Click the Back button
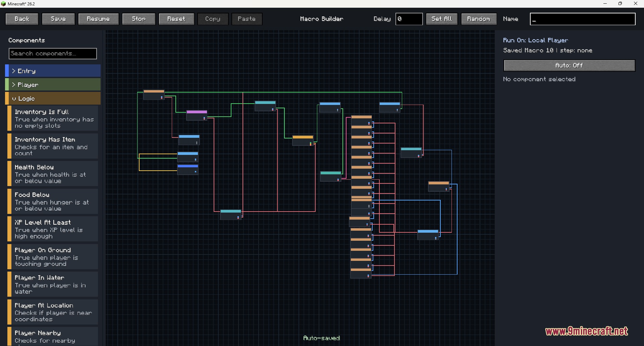Image resolution: width=644 pixels, height=346 pixels. pyautogui.click(x=22, y=19)
